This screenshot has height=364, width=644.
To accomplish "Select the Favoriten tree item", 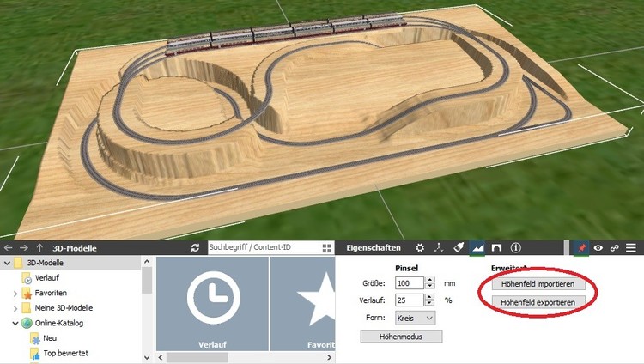I will 51,293.
